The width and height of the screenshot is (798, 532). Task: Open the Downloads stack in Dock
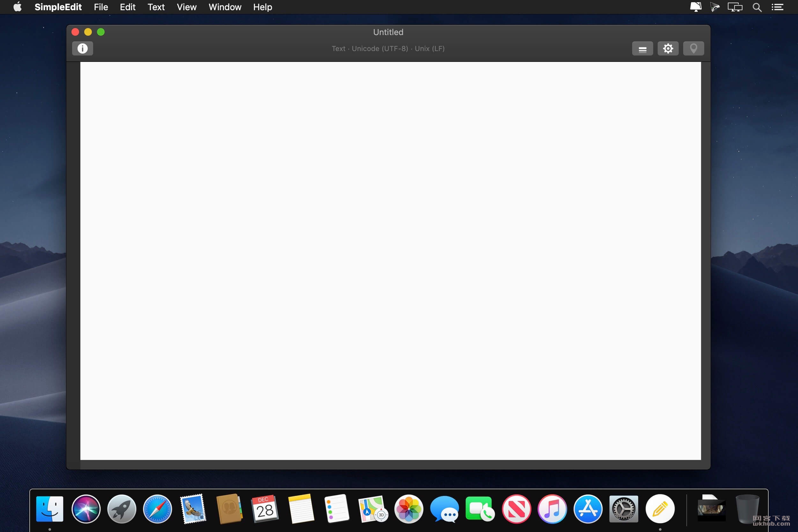click(712, 508)
